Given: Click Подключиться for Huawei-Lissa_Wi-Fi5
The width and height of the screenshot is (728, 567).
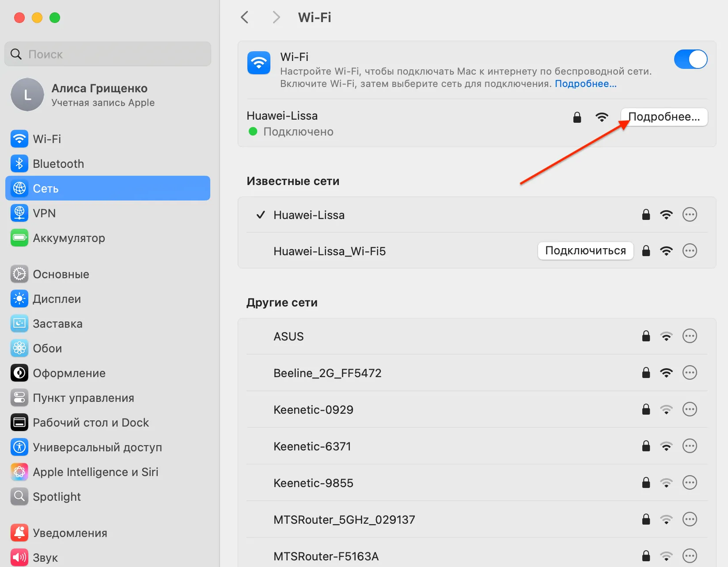Looking at the screenshot, I should point(585,251).
